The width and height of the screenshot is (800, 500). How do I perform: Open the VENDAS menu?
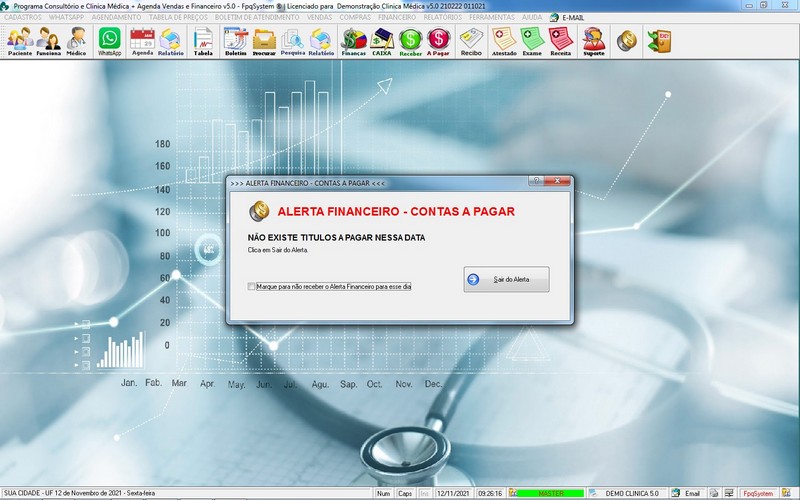click(319, 17)
